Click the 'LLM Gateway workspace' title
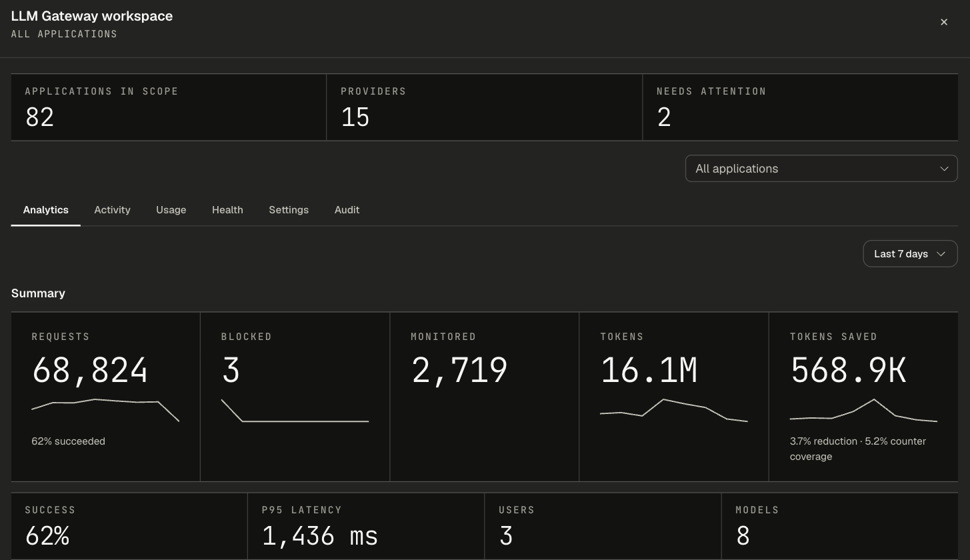 tap(92, 16)
